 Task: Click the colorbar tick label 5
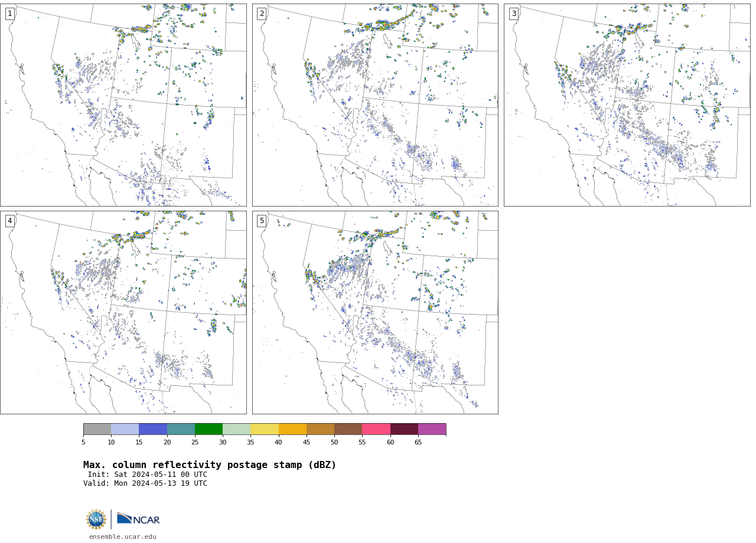click(83, 442)
